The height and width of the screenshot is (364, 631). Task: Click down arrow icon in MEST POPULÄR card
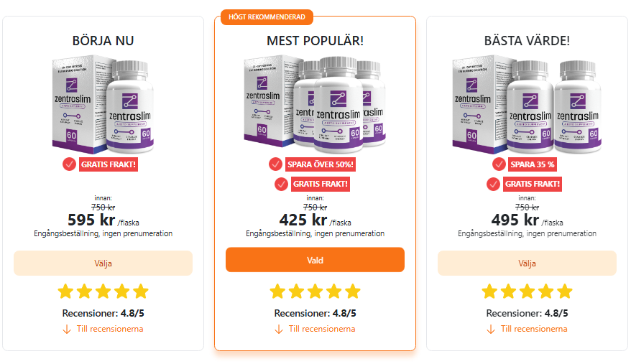tap(278, 330)
